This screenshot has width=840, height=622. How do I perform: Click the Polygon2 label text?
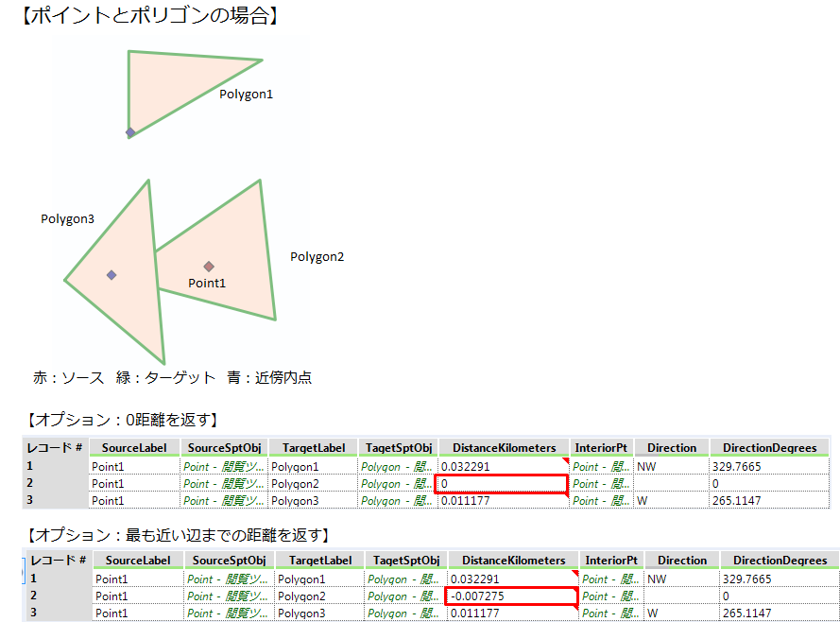tap(317, 257)
